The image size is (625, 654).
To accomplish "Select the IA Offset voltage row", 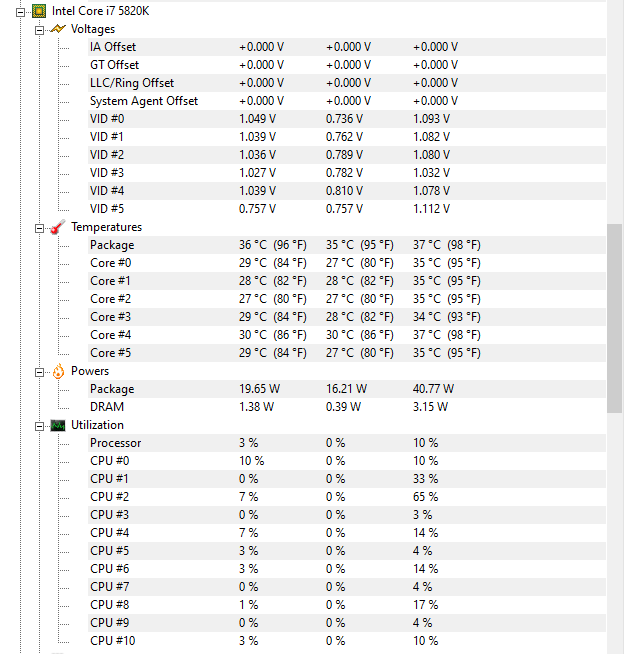I will (113, 47).
